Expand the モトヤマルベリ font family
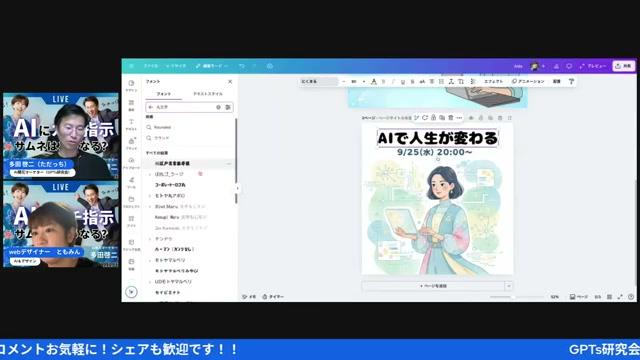The width and height of the screenshot is (640, 360). coord(150,260)
